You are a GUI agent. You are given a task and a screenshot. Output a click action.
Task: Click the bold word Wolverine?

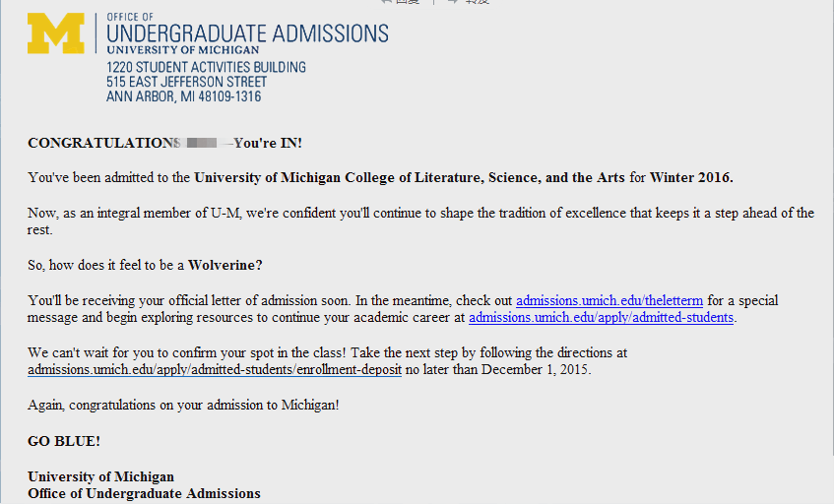225,266
